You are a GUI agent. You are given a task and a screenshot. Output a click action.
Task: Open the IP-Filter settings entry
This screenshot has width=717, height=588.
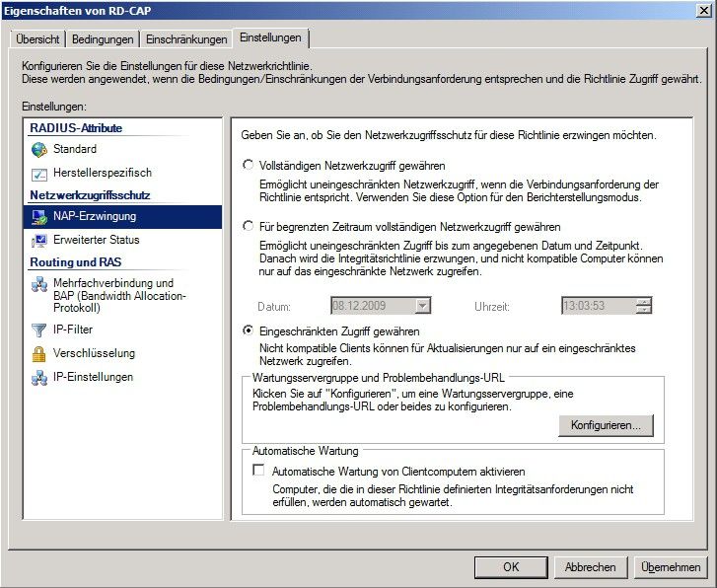tap(122, 330)
